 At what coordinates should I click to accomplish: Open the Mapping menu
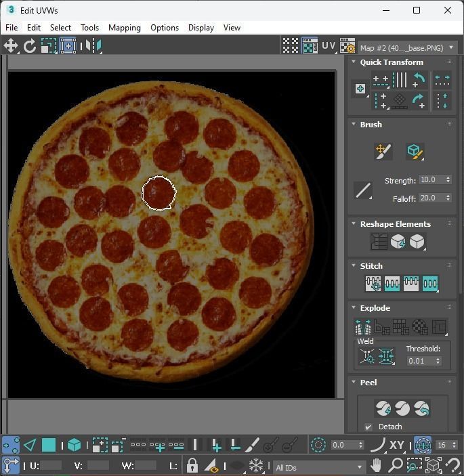pos(125,28)
